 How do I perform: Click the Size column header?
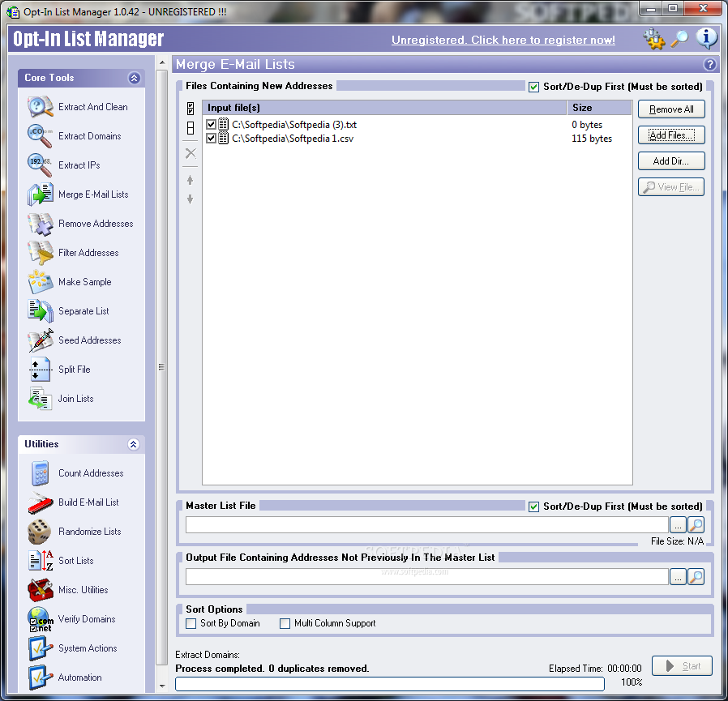[599, 108]
